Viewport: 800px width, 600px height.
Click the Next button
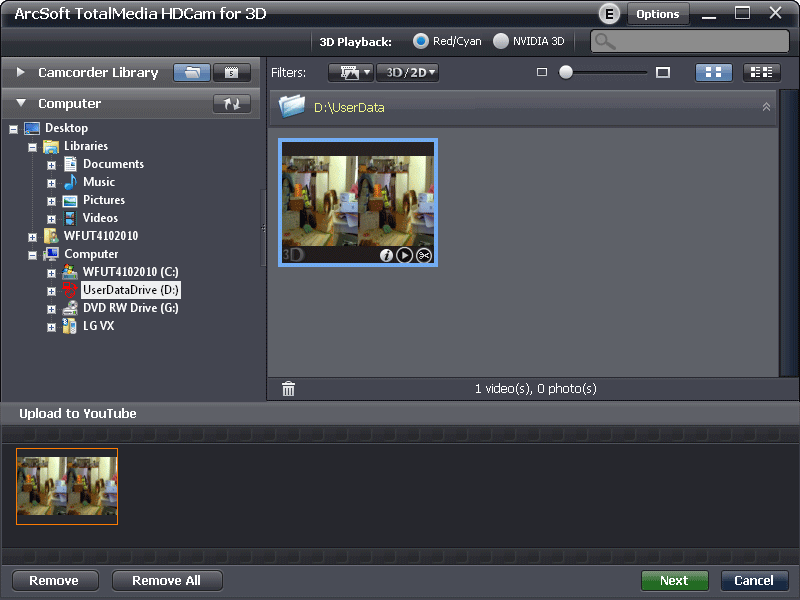(674, 581)
